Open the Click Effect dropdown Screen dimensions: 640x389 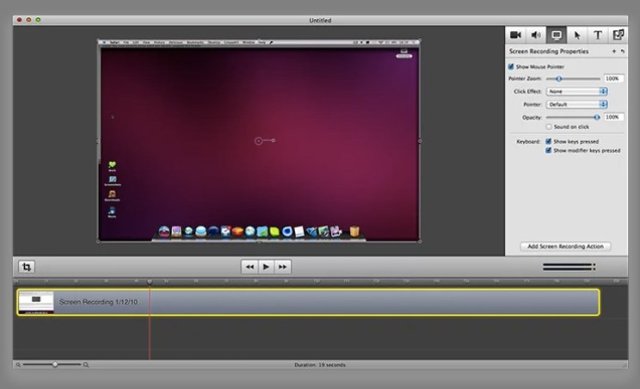(577, 91)
